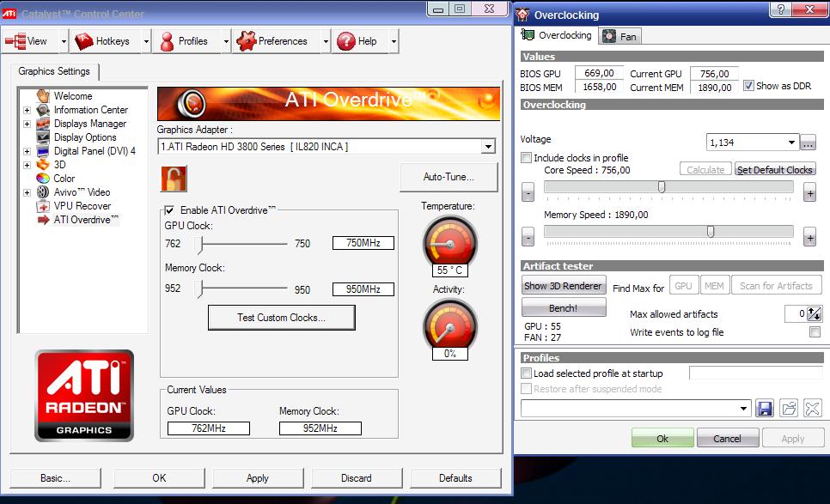Click the Avivo Video film reel icon
Viewport: 830px width, 504px height.
(43, 192)
